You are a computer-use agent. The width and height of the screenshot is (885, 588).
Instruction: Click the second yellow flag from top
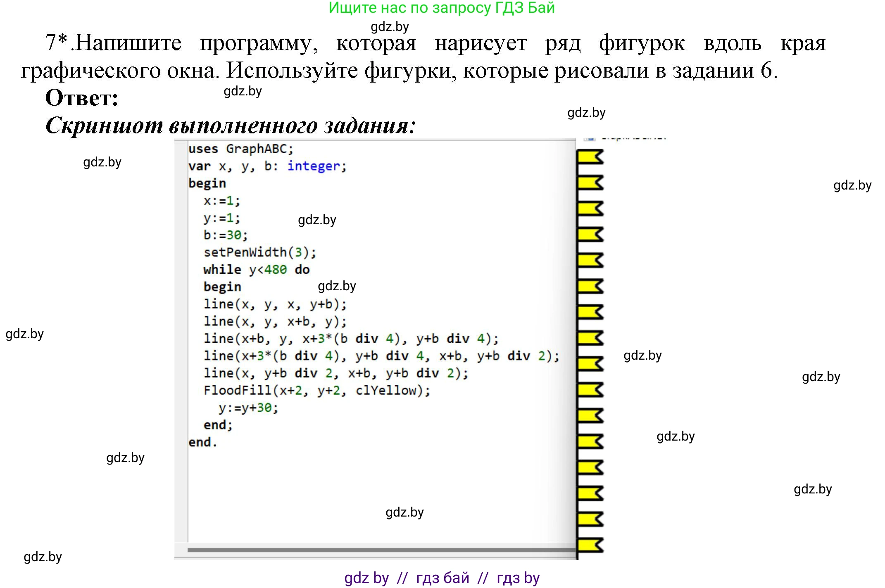click(x=589, y=183)
